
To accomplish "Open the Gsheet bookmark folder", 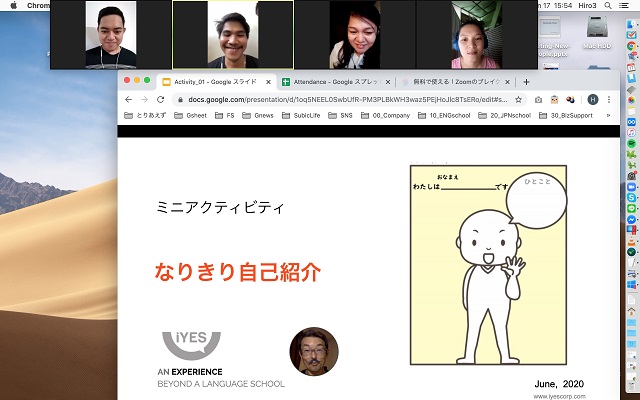I will tap(191, 116).
